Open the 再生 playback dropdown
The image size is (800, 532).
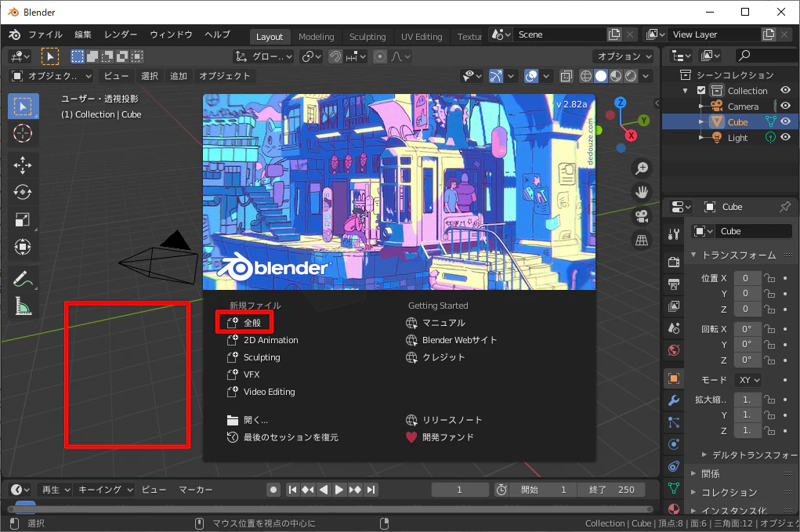[x=55, y=490]
